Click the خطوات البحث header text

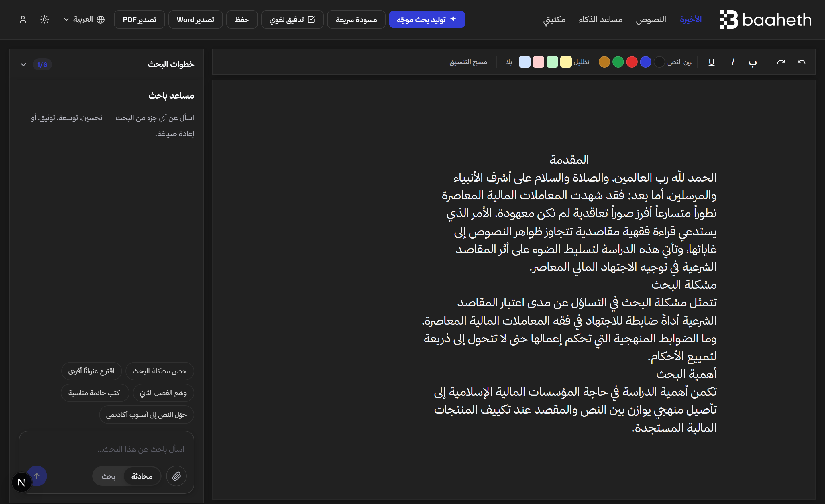pos(171,64)
